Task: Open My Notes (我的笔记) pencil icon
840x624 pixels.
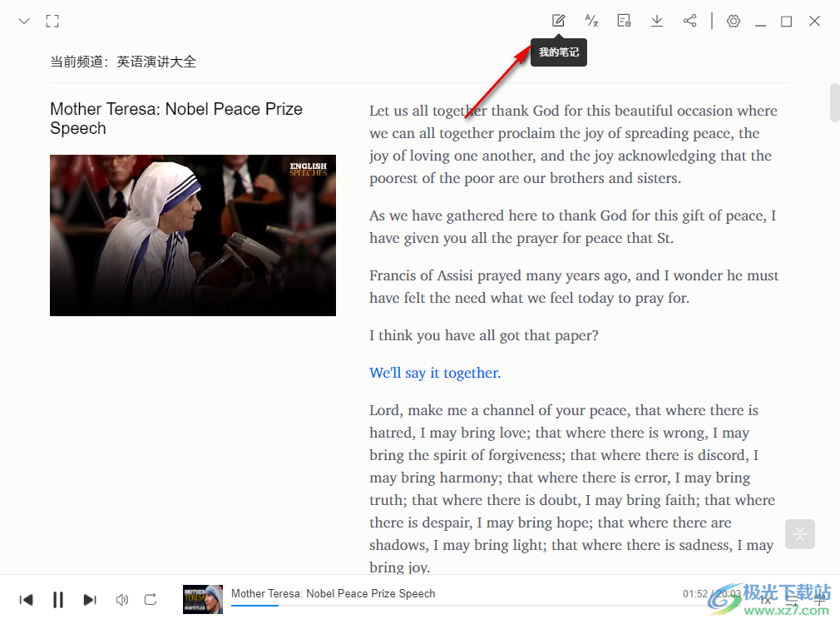Action: (559, 21)
